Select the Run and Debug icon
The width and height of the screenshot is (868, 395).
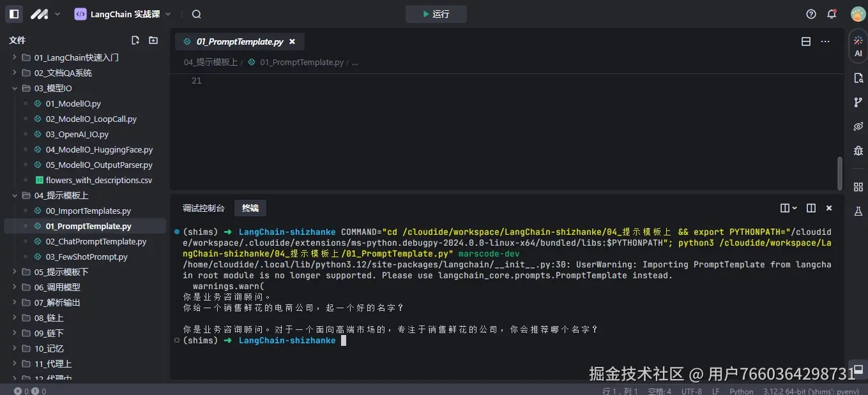[x=858, y=151]
